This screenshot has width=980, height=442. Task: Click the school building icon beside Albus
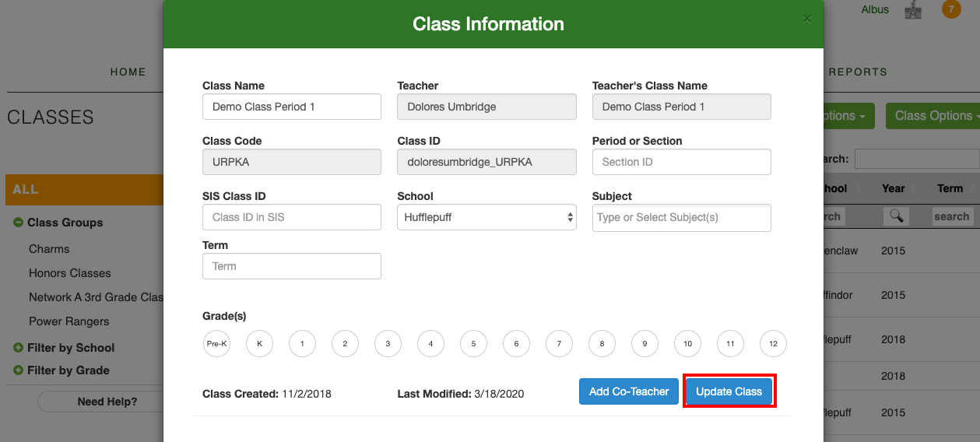[x=912, y=10]
